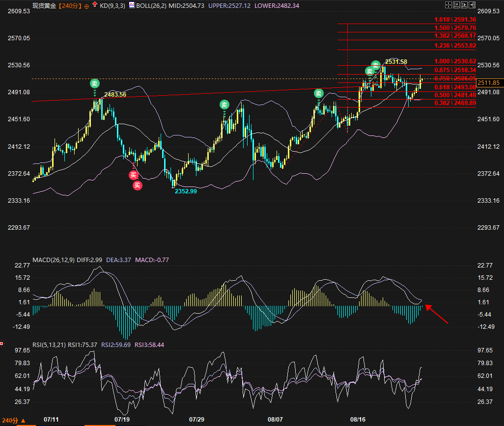The image size is (504, 426).
Task: Click the red arrow annotation near MACD
Action: [437, 315]
